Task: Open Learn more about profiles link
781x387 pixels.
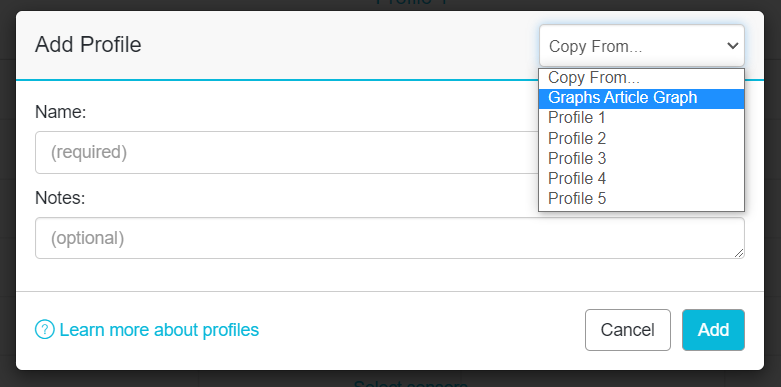Action: 159,330
